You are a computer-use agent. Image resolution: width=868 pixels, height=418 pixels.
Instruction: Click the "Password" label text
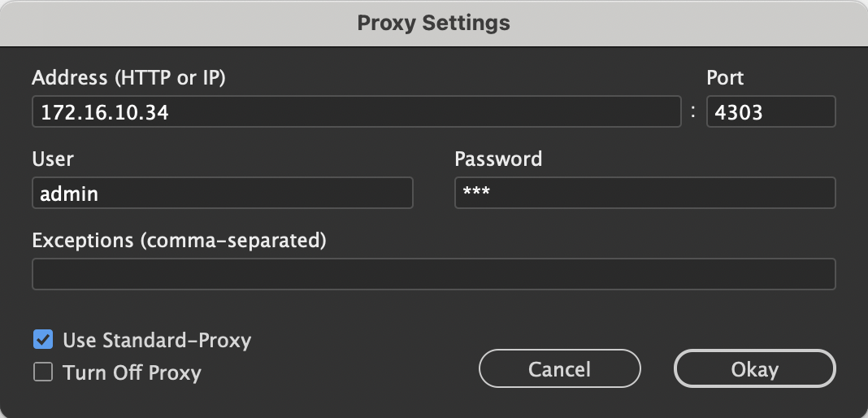498,159
